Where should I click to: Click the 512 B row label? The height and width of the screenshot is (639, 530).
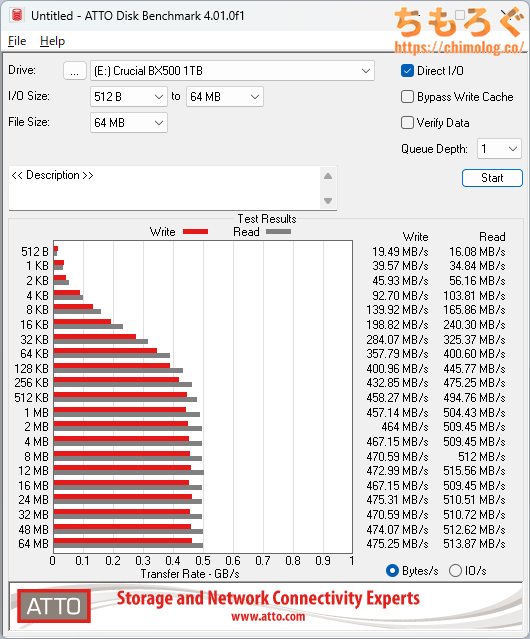click(x=35, y=252)
